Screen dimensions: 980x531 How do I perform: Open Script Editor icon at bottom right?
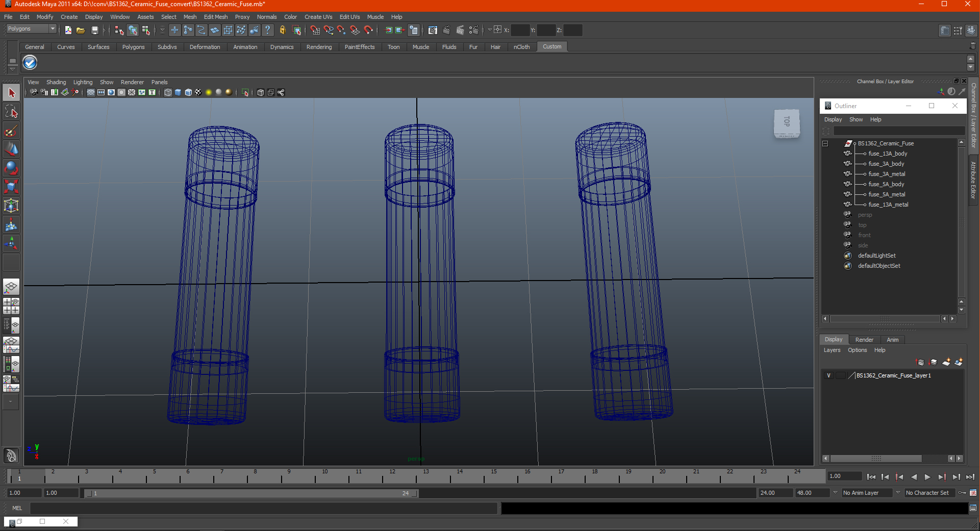pos(973,508)
